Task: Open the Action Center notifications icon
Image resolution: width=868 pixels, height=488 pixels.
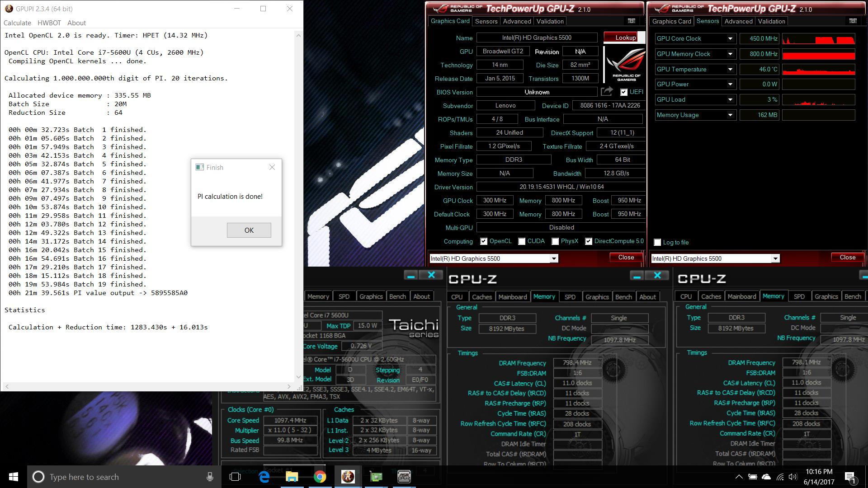Action: coord(850,477)
